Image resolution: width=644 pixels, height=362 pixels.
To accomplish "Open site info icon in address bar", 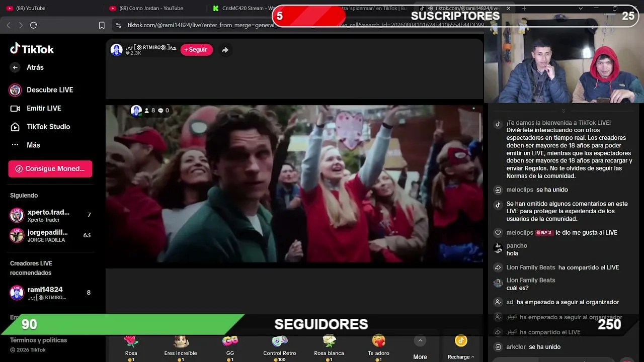I will 118,25.
